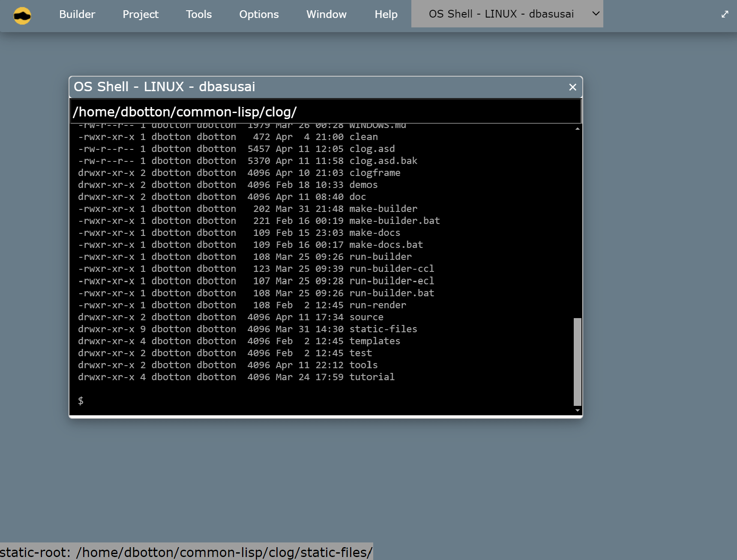Viewport: 737px width, 560px height.
Task: Open the Options menu
Action: coord(259,15)
